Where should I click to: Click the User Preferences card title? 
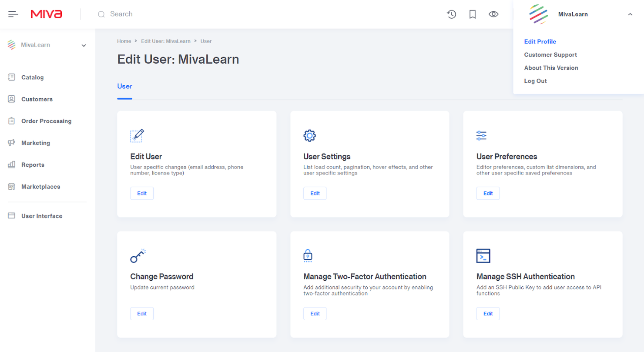click(507, 157)
